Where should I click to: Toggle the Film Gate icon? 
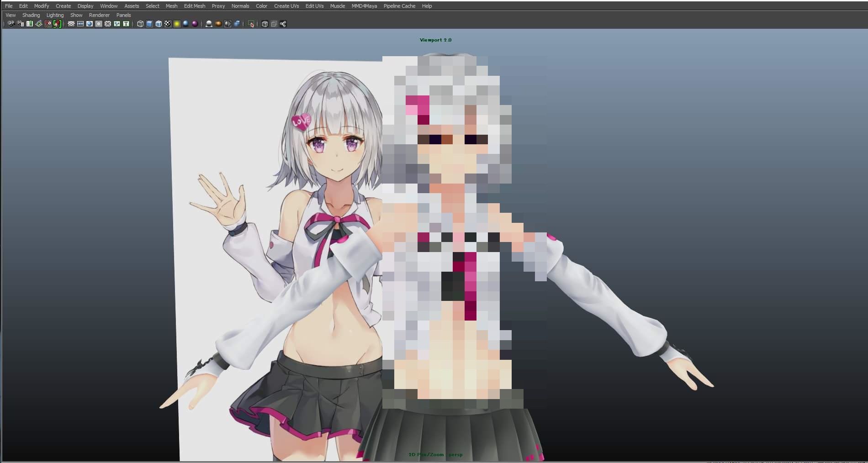click(x=80, y=24)
